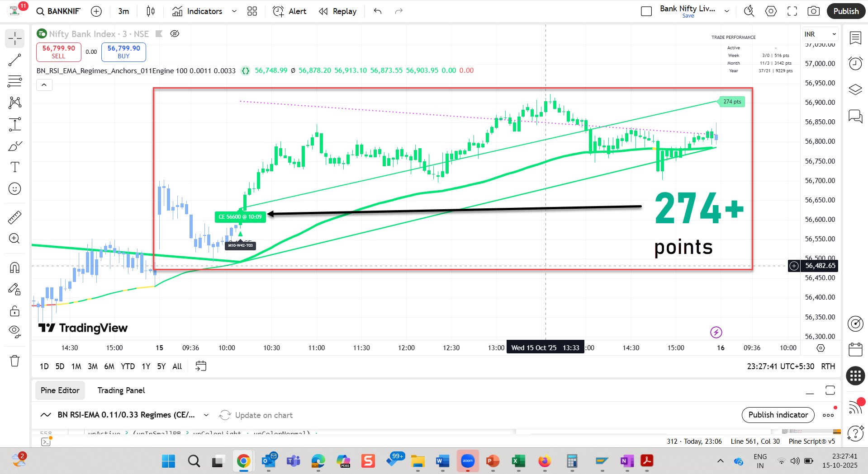The width and height of the screenshot is (868, 474).
Task: Switch to the Trading Panel tab
Action: click(121, 390)
